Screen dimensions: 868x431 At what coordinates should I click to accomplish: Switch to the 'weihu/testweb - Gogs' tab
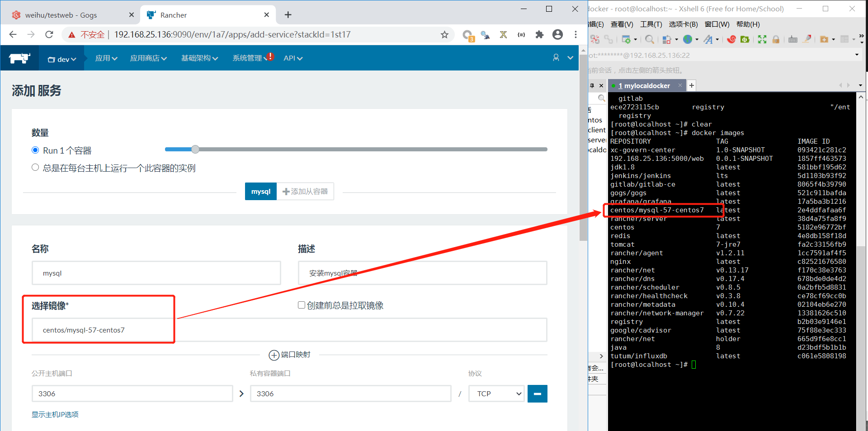coord(73,15)
